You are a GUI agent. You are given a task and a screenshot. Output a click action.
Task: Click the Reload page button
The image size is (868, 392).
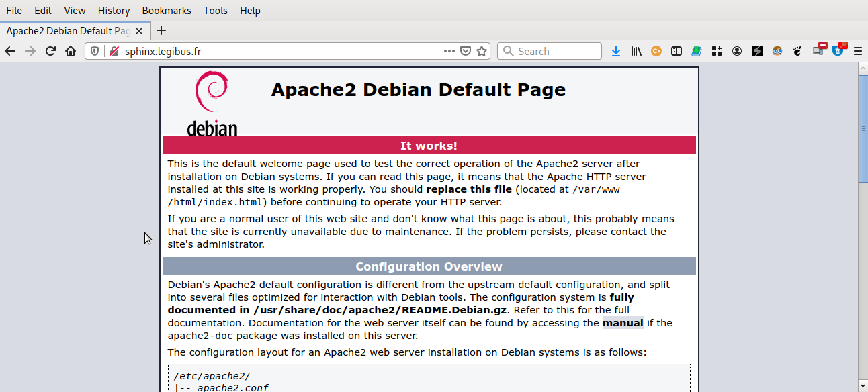click(x=50, y=51)
